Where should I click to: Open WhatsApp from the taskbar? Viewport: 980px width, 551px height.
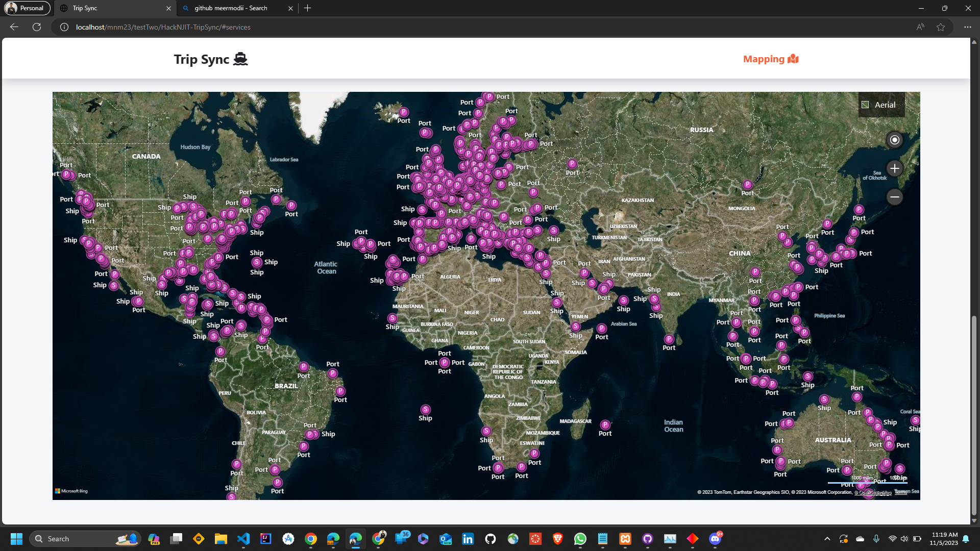tap(580, 539)
